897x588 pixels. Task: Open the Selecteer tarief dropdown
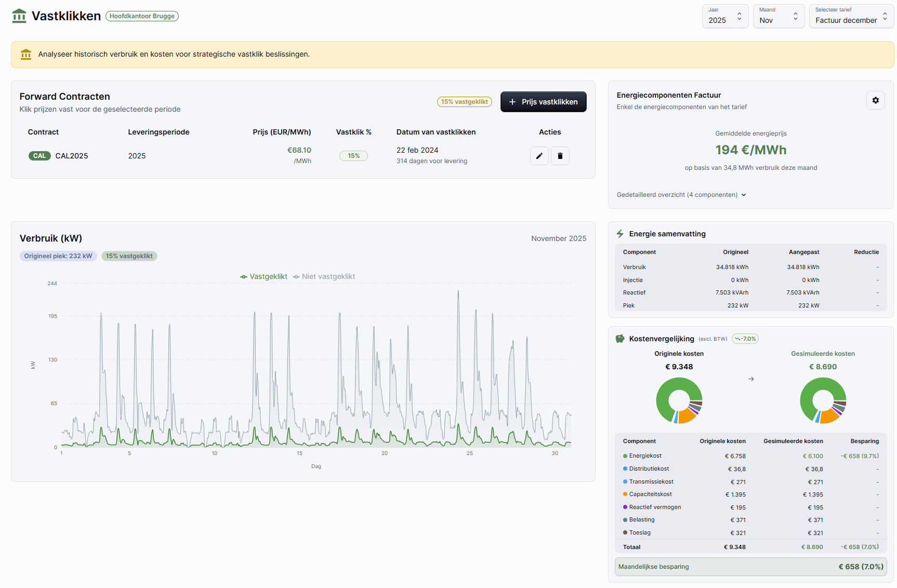[x=851, y=17]
